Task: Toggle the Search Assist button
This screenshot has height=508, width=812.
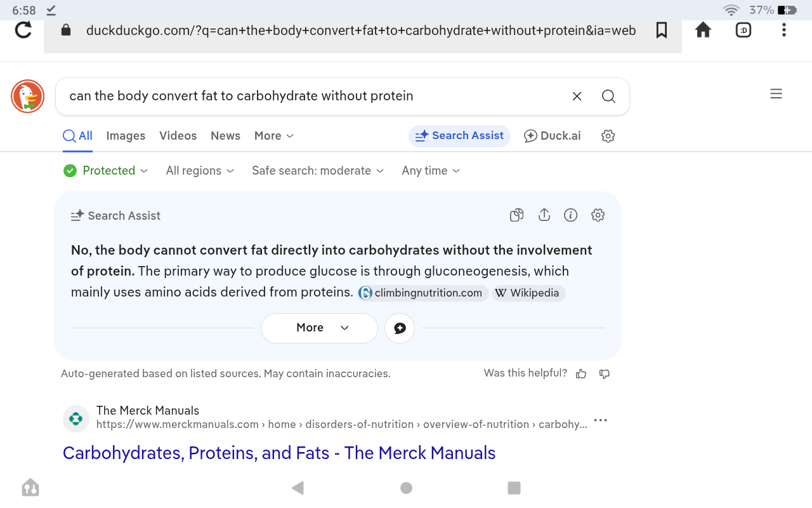Action: (x=459, y=136)
